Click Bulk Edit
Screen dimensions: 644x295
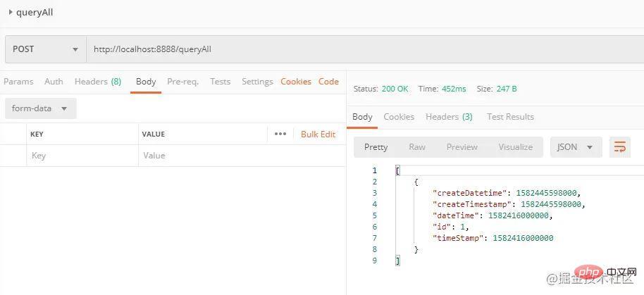(x=318, y=134)
